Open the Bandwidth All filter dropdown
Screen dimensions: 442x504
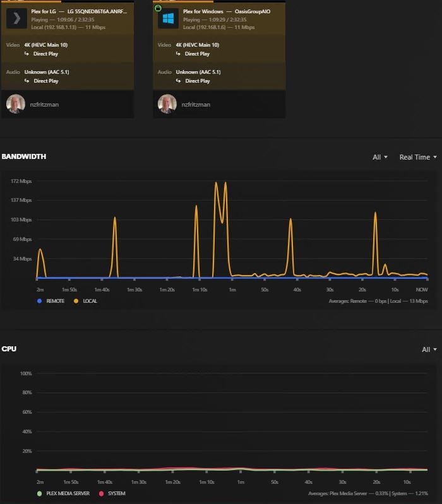380,157
